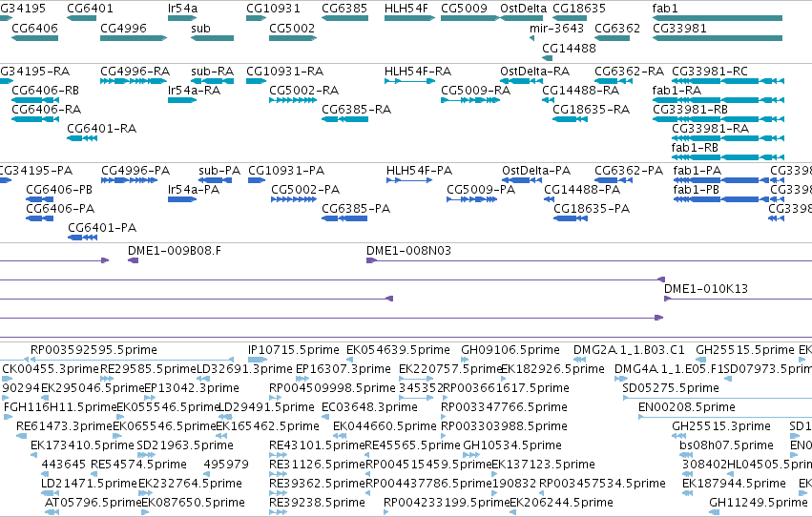Select the CG5009-RA transcript glyph

(470, 100)
